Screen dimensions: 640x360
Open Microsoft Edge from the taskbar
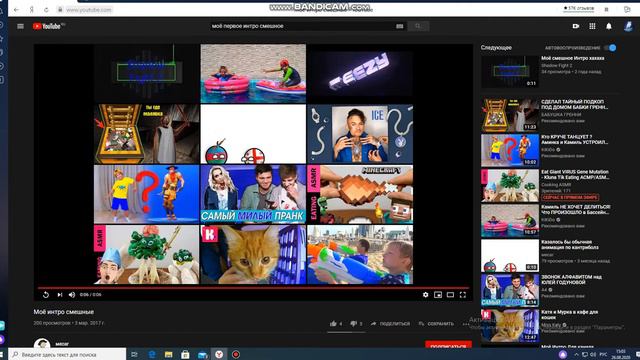click(152, 354)
